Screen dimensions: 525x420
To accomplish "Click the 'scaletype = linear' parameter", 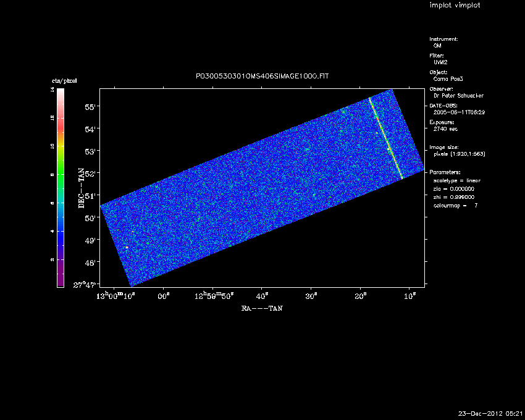I will pos(457,180).
